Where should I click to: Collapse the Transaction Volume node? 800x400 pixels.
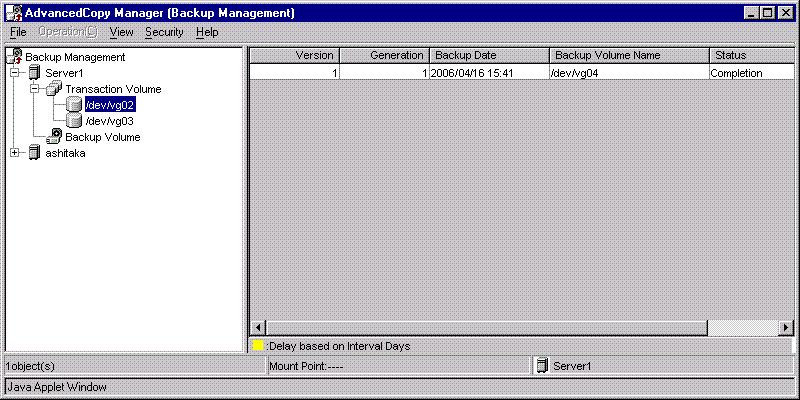(x=35, y=89)
